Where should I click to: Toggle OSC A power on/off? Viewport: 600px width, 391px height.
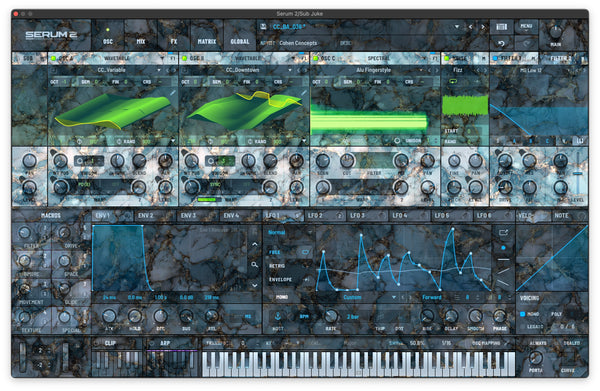click(x=54, y=58)
